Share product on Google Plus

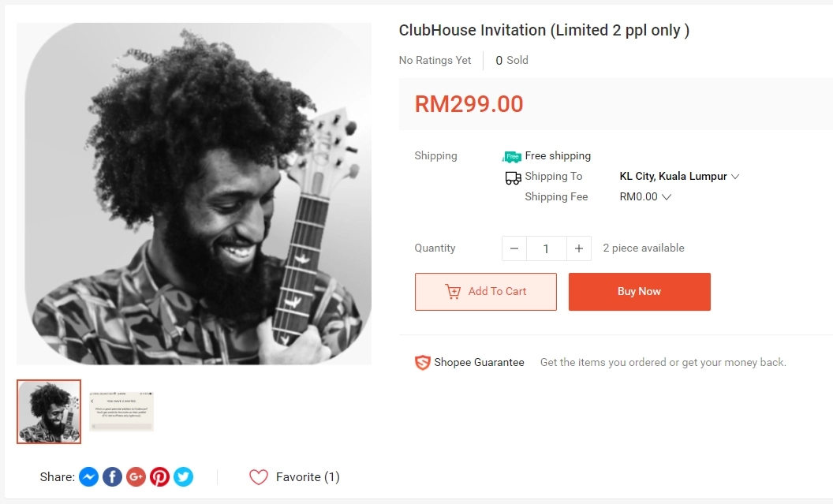click(x=136, y=477)
